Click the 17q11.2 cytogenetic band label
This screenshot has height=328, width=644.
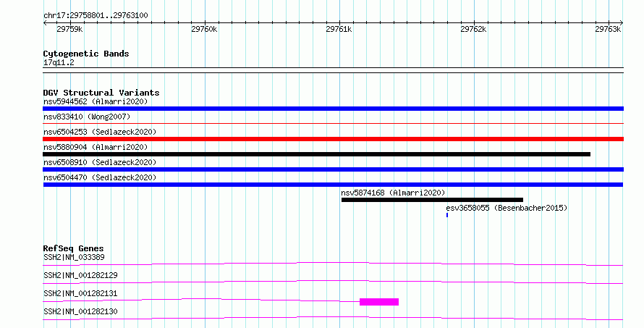click(x=59, y=62)
